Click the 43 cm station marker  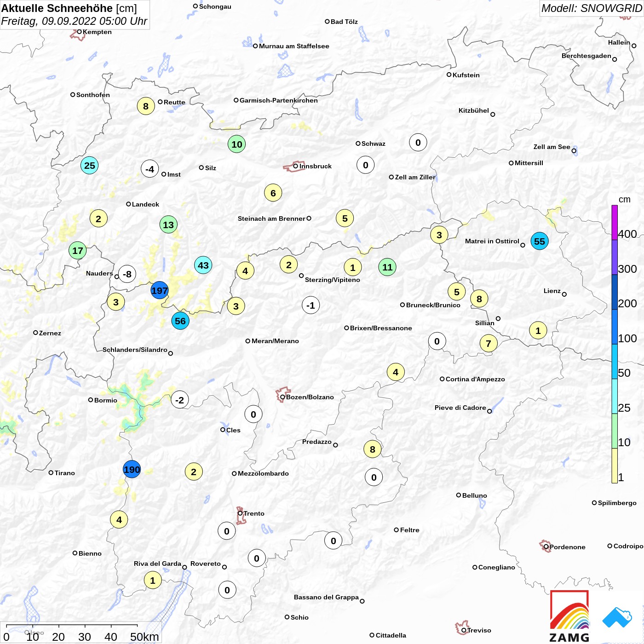(203, 265)
